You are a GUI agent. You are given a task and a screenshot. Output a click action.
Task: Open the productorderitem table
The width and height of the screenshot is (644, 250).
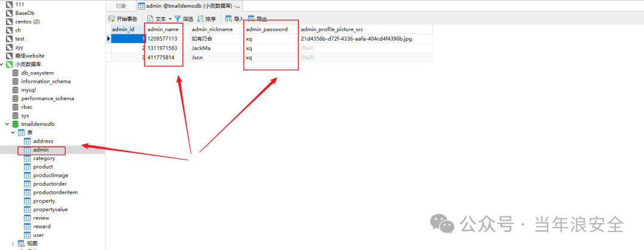pyautogui.click(x=55, y=193)
